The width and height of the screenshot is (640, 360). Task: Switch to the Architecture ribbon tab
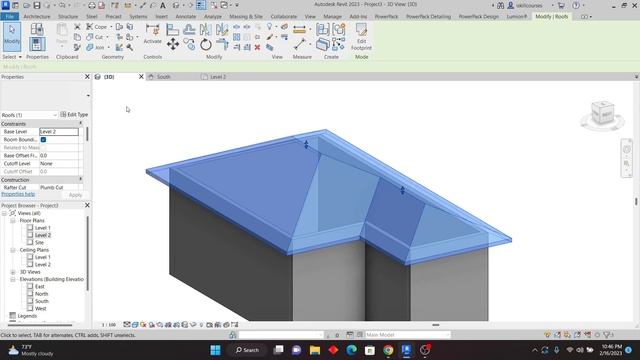37,17
